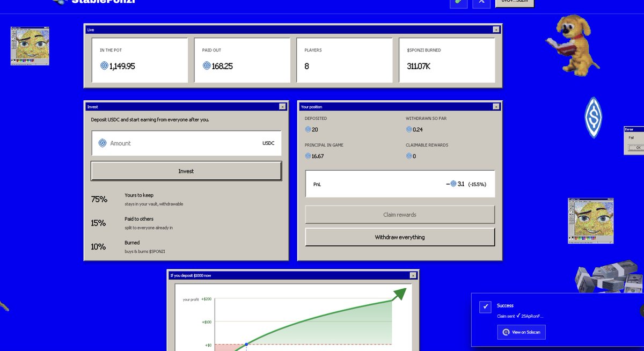Click the Yours to keep heading

139,195
